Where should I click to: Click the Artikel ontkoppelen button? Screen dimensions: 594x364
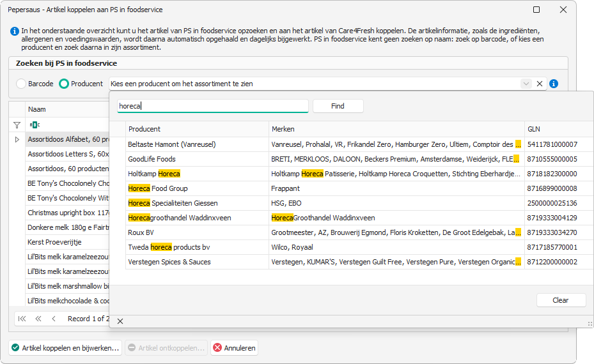point(166,348)
